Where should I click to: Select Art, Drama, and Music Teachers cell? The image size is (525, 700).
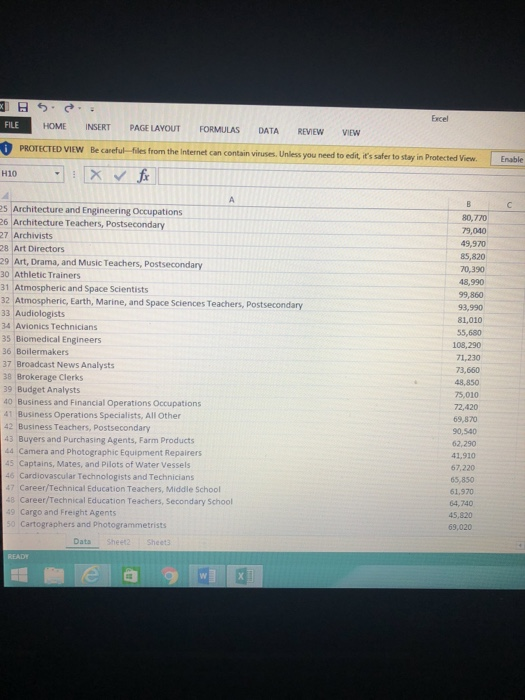coord(229,264)
